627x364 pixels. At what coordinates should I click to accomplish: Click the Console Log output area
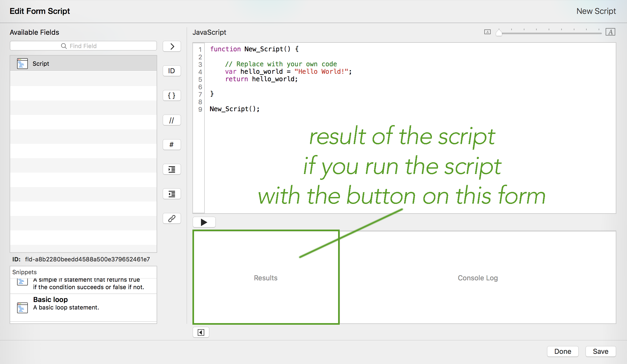tap(478, 278)
